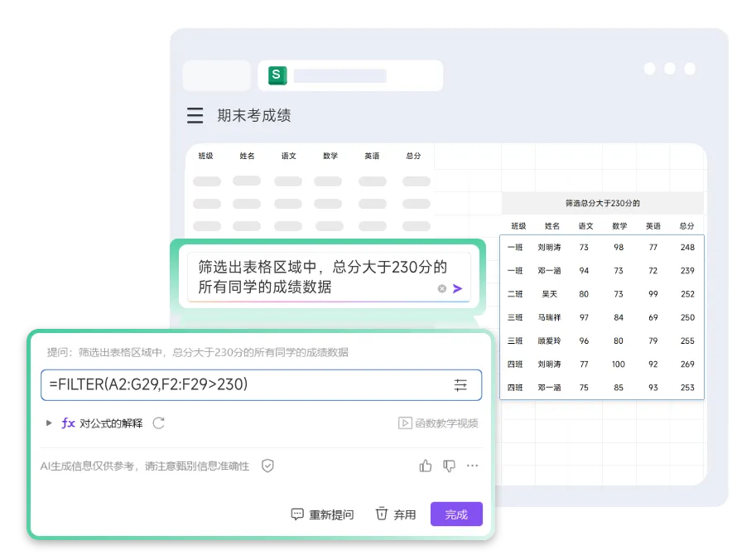
Task: Open formula settings sliders icon
Action: (x=460, y=385)
